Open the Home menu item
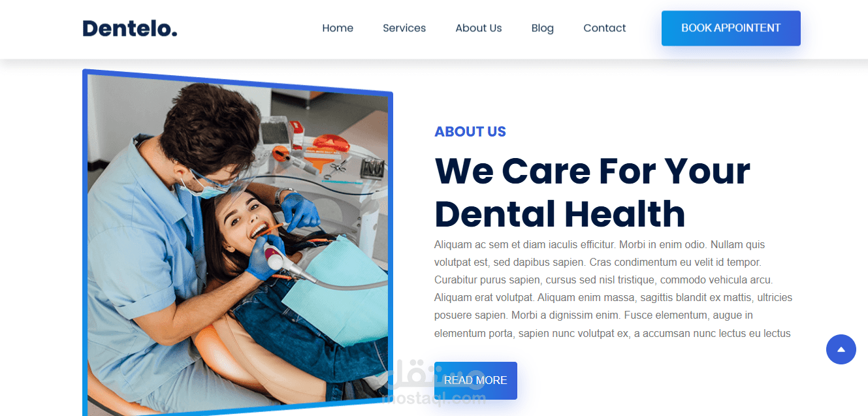 pyautogui.click(x=338, y=28)
